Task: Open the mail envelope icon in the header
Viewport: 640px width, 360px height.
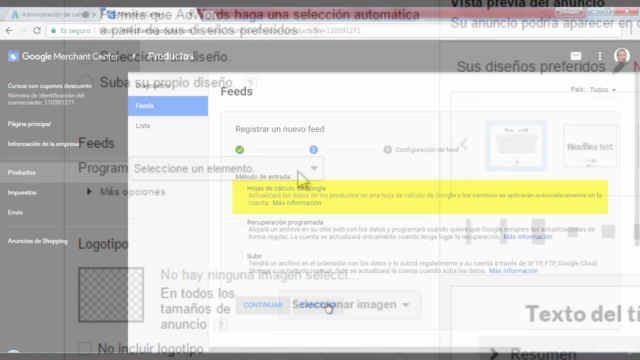Action: 576,56
